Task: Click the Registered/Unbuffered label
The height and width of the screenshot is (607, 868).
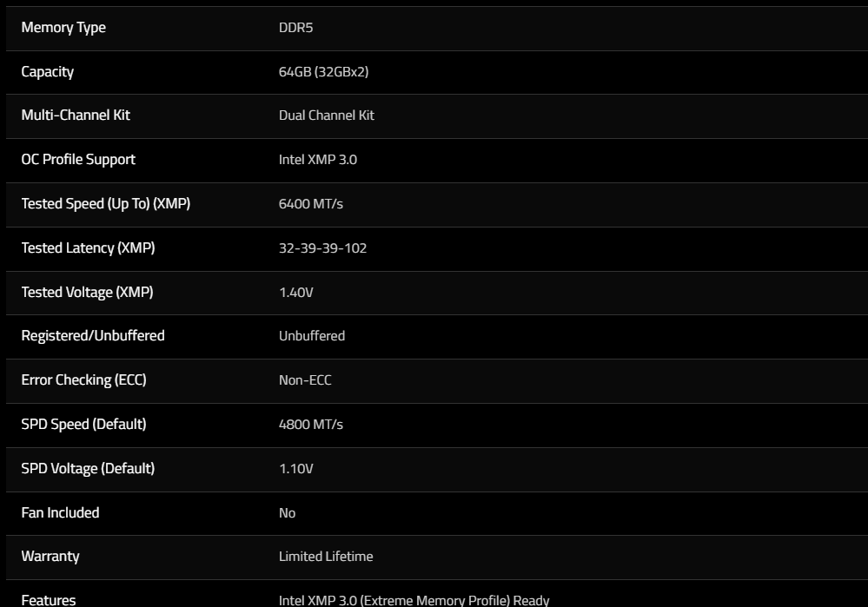Action: [x=92, y=336]
